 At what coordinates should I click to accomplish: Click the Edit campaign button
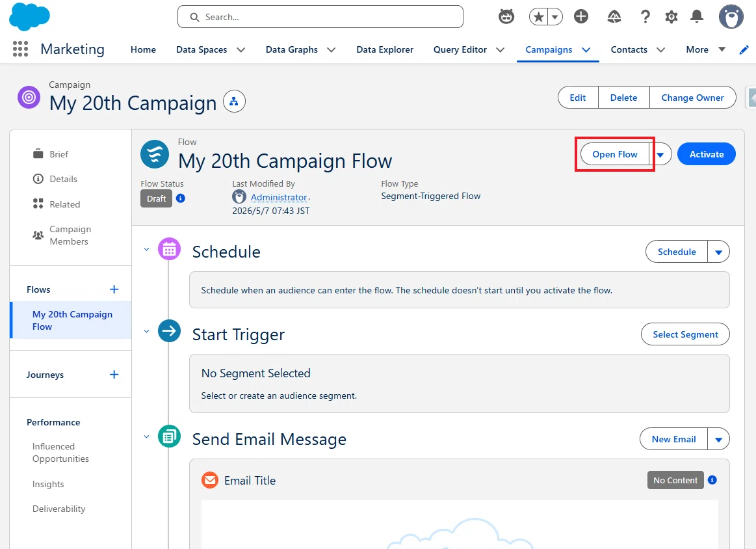[578, 98]
